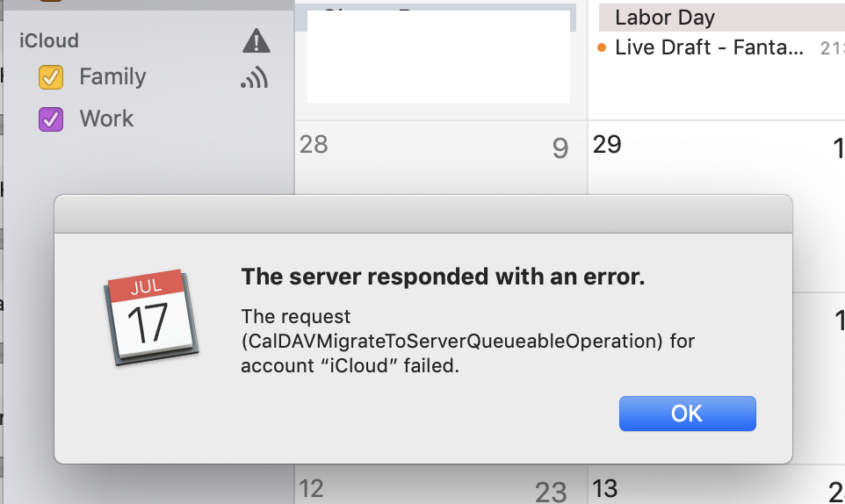
Task: Toggle the purple Work calendar checkbox
Action: coord(51,119)
